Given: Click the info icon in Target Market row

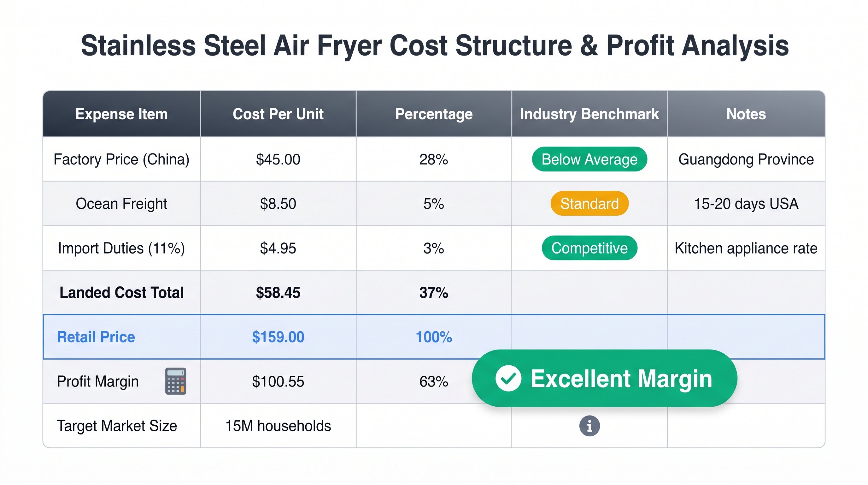Looking at the screenshot, I should coord(589,426).
